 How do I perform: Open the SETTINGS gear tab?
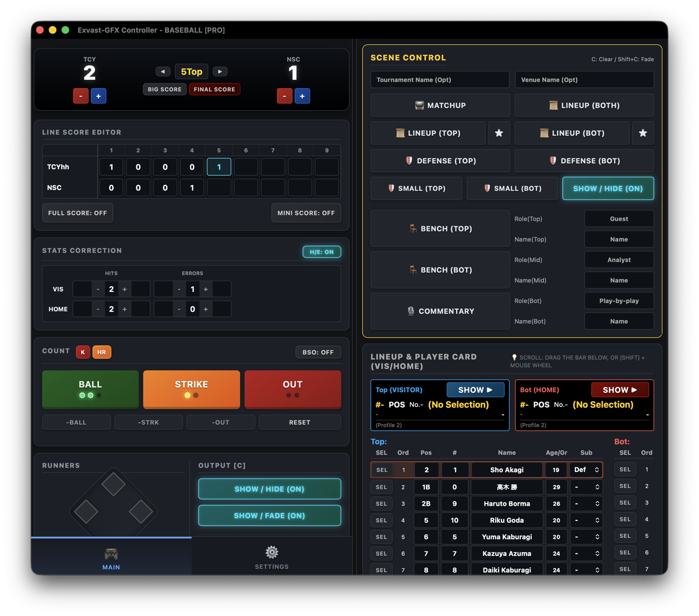click(272, 557)
